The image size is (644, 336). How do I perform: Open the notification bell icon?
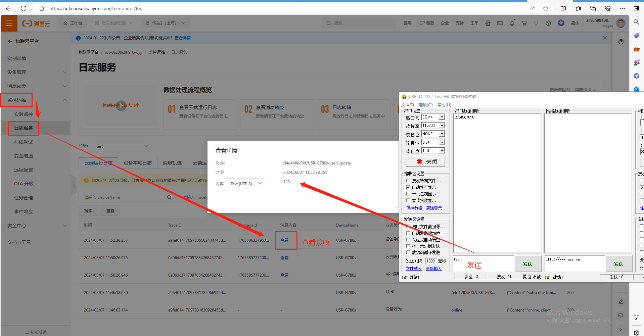(x=512, y=23)
